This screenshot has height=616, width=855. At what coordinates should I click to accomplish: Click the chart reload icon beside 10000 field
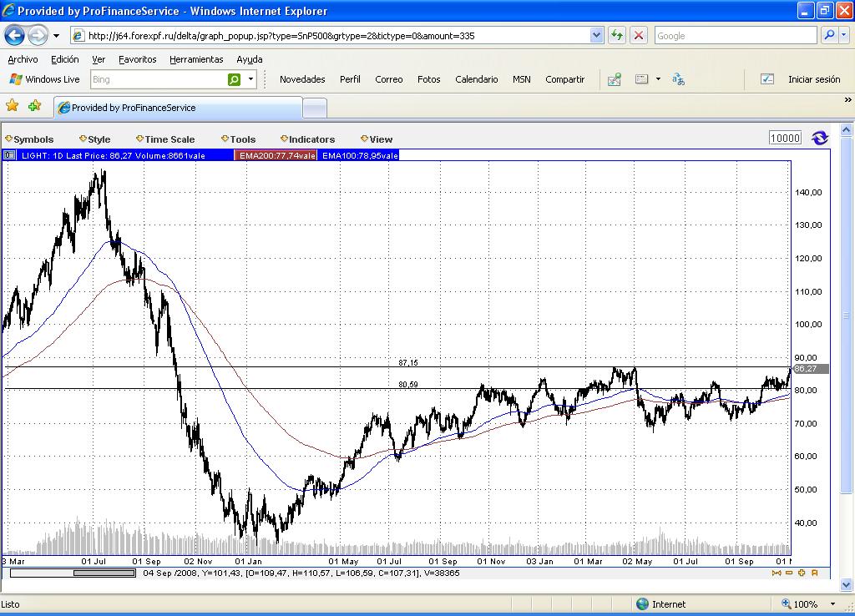(819, 139)
